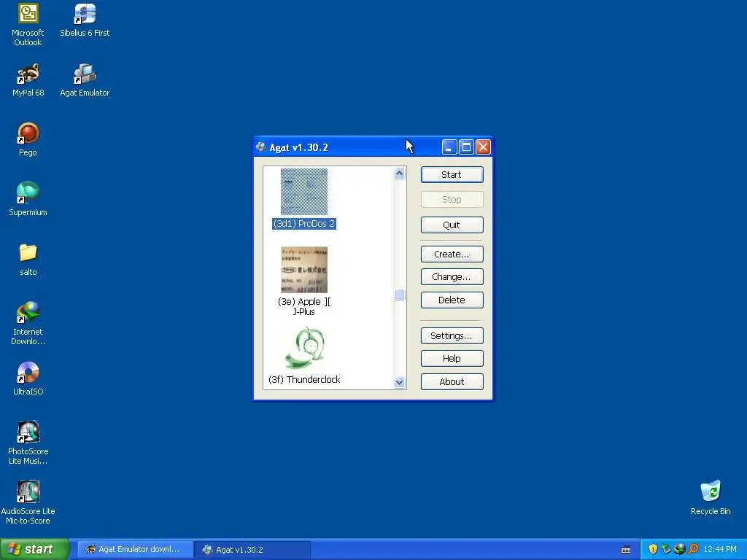Click the 'Agat v1.30.2' taskbar button
This screenshot has height=560, width=747.
click(x=252, y=550)
